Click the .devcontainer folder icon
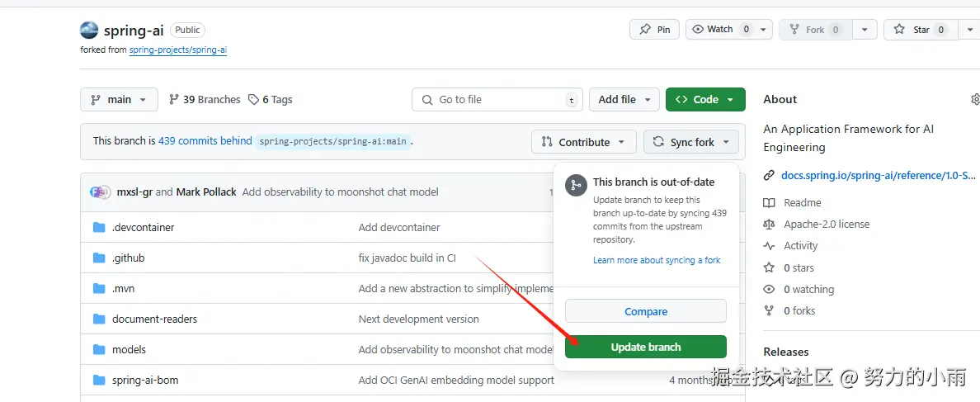The image size is (980, 402). pos(99,227)
